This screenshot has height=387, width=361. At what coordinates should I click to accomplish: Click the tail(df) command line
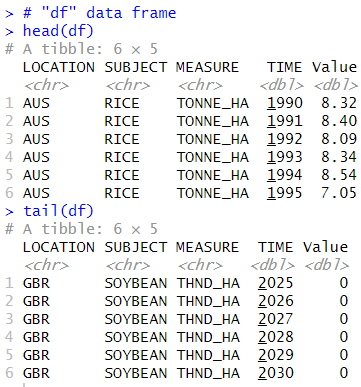point(58,211)
